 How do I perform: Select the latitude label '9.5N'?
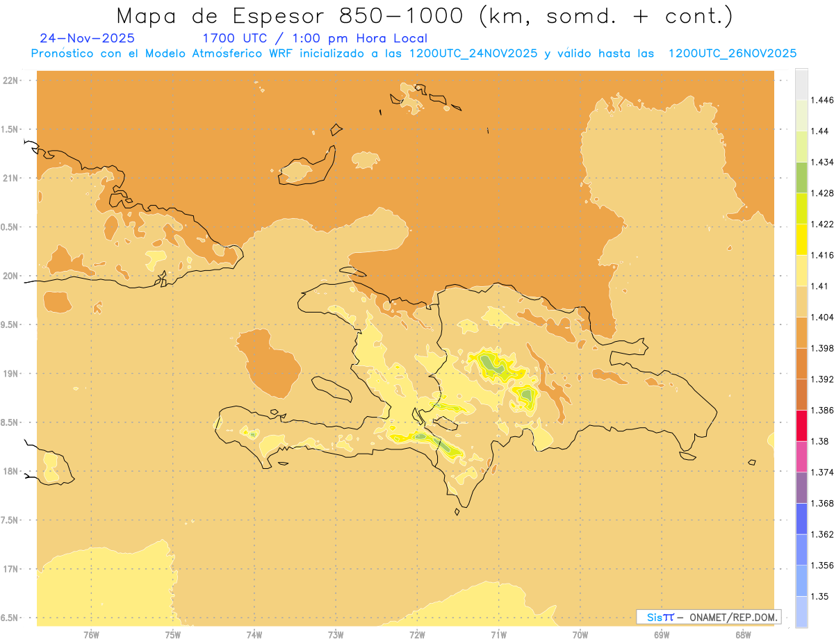(10, 324)
